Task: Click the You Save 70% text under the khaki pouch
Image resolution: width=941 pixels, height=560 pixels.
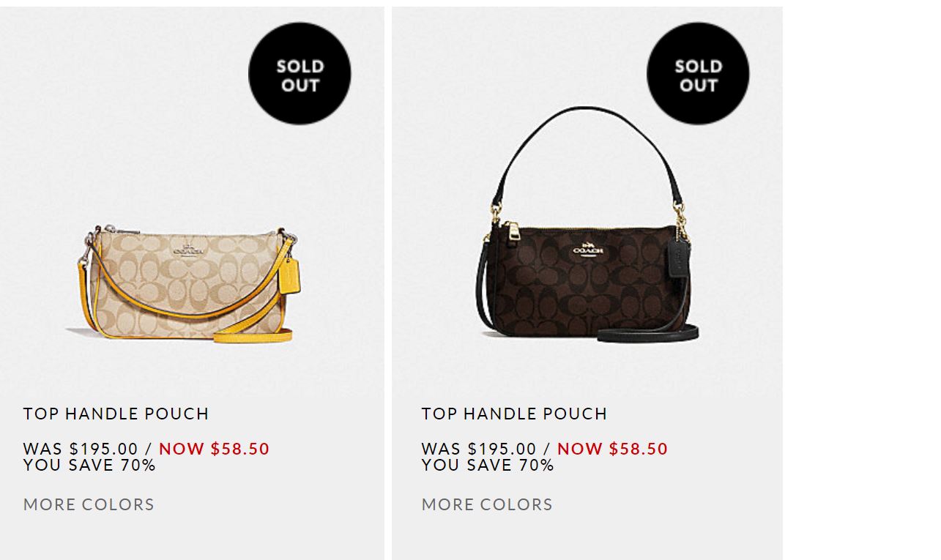Action: pos(89,466)
